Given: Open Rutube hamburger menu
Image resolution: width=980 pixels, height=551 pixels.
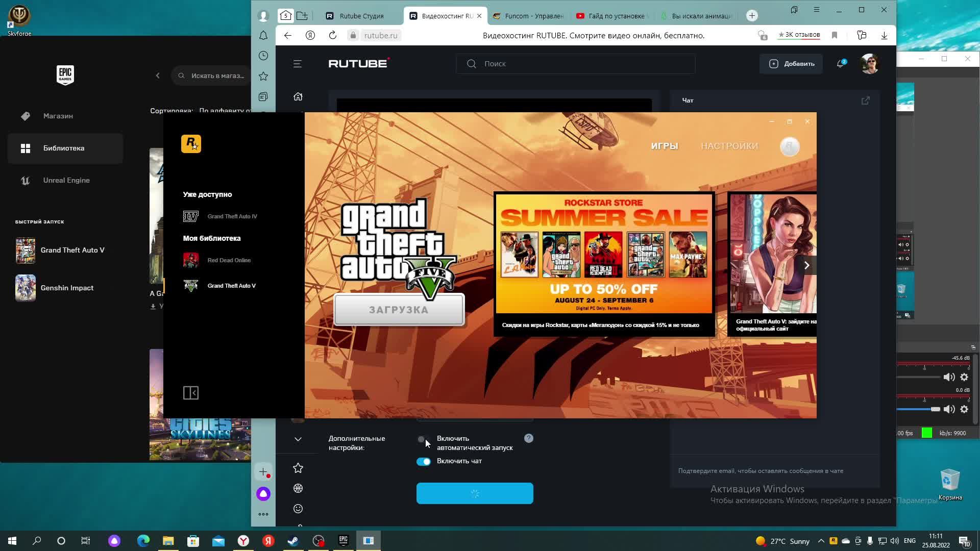Looking at the screenshot, I should (x=298, y=64).
